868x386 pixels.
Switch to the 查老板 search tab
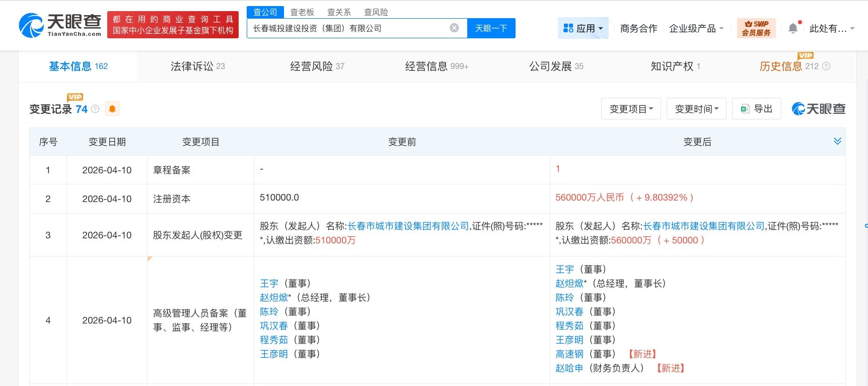[302, 12]
